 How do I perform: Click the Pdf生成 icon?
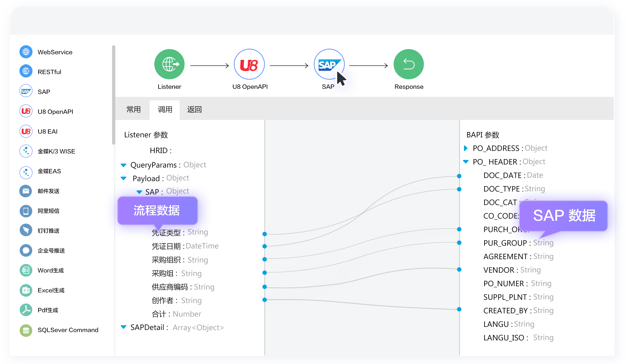[x=26, y=310]
